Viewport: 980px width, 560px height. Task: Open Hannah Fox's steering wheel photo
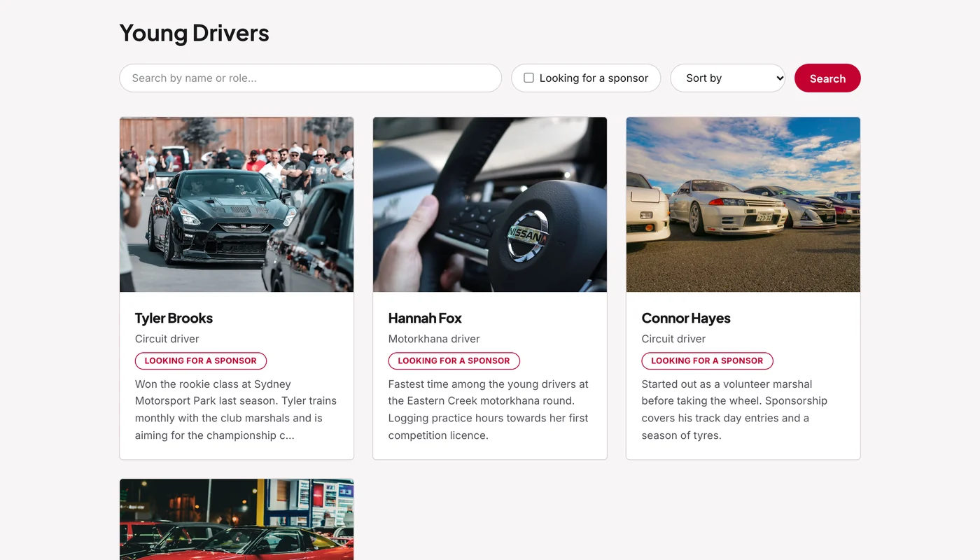(490, 204)
